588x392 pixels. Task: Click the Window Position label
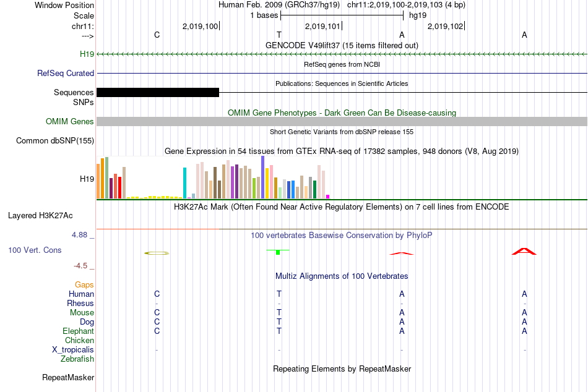[64, 5]
